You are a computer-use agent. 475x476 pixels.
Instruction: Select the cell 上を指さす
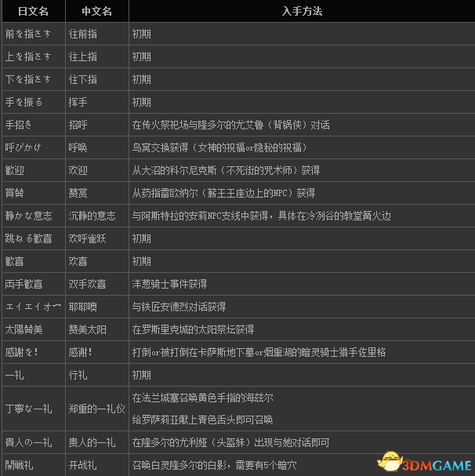pos(34,56)
